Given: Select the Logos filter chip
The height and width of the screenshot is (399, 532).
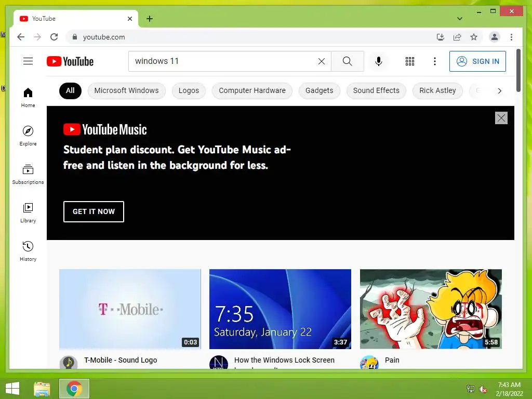Looking at the screenshot, I should click(x=189, y=90).
